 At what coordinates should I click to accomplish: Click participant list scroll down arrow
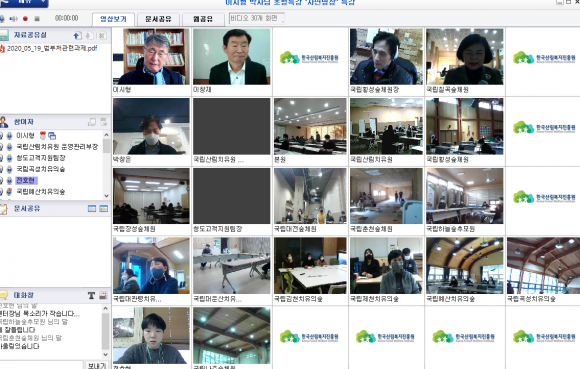[107, 196]
